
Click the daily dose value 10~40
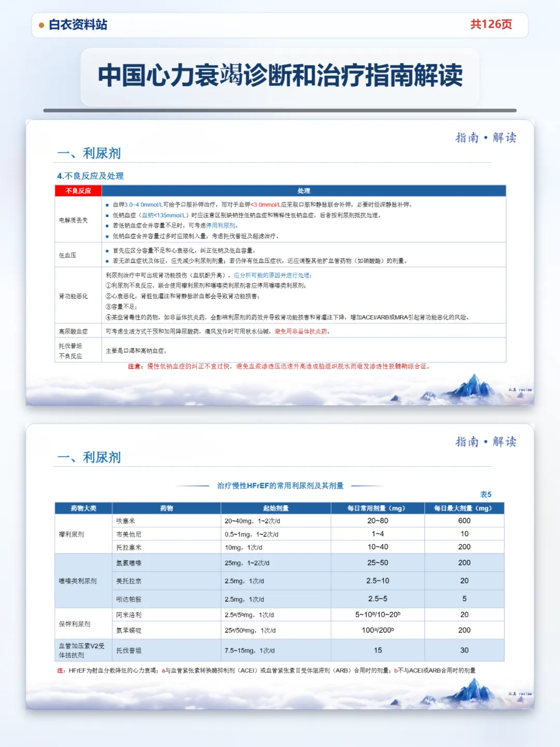[377, 547]
